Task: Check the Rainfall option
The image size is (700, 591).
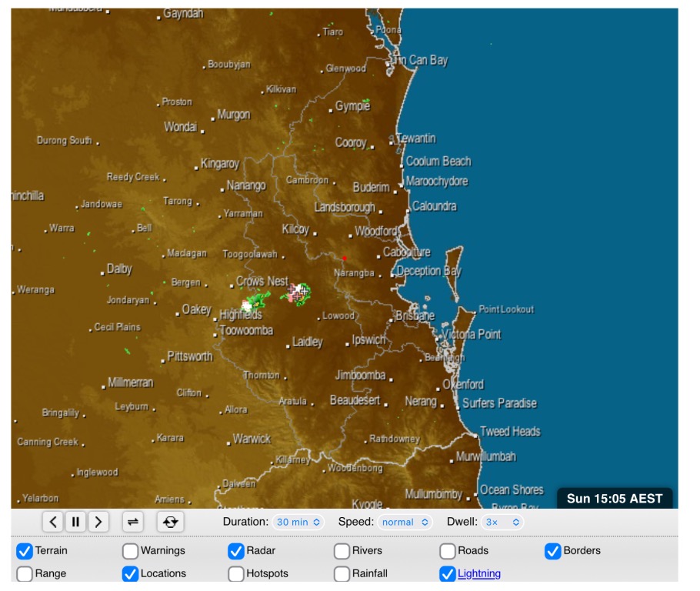Action: pos(342,574)
